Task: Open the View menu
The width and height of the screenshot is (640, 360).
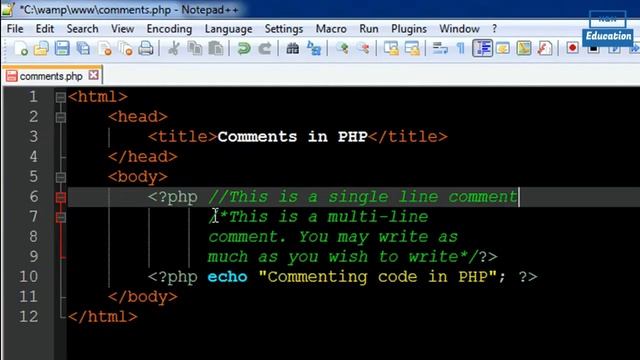Action: coord(122,29)
